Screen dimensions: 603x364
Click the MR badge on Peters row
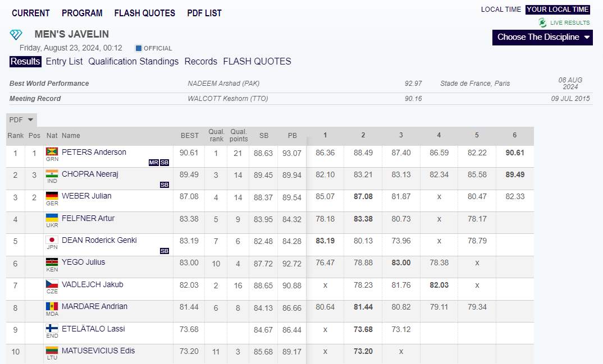[153, 163]
